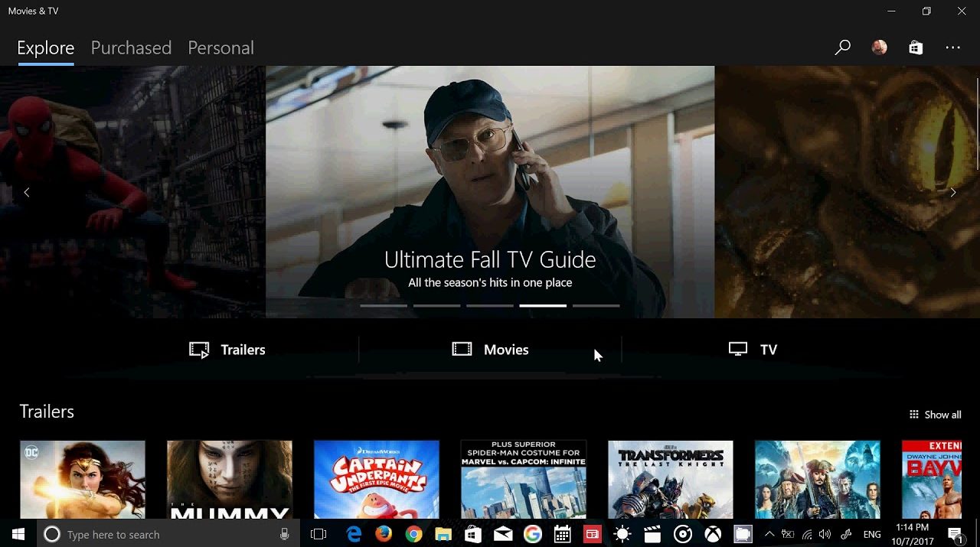Select the first carousel page indicator
Image resolution: width=980 pixels, height=547 pixels.
(384, 306)
